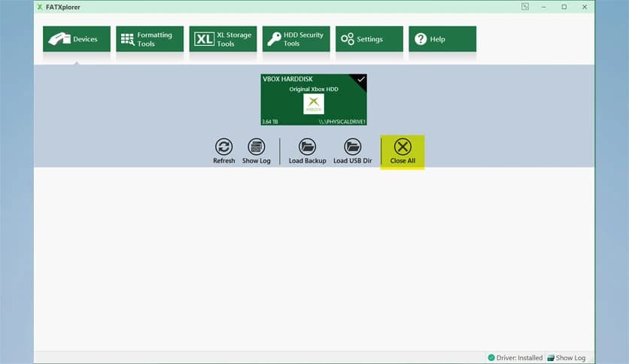Click the Original Xbox HDD label
Viewport: 629px width, 364px height.
point(314,89)
